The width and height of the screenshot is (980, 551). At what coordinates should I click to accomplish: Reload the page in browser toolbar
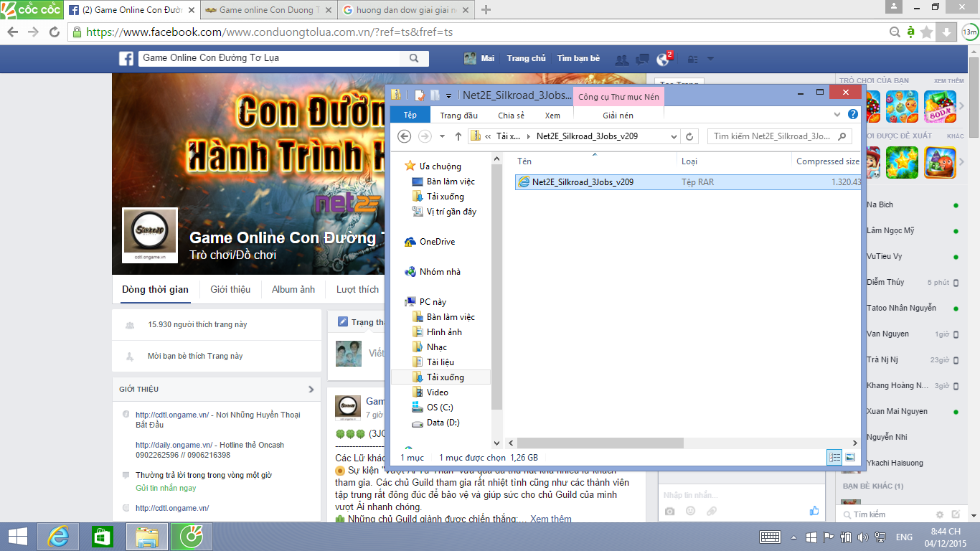tap(55, 32)
